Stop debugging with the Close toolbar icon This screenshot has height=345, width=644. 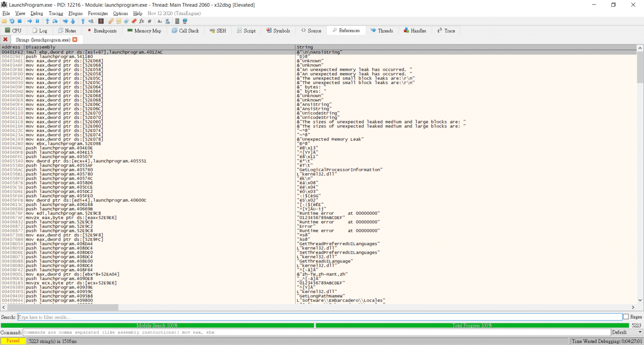click(x=19, y=21)
